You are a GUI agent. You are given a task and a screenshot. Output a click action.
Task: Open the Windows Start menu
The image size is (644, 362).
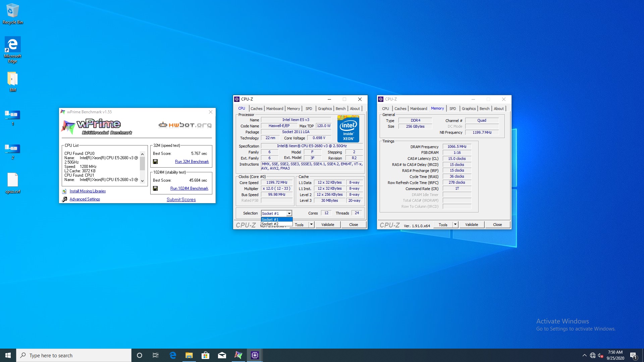(8, 355)
